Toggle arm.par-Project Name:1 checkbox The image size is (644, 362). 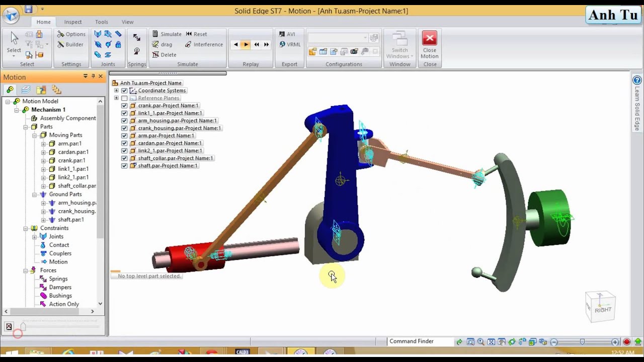[124, 136]
